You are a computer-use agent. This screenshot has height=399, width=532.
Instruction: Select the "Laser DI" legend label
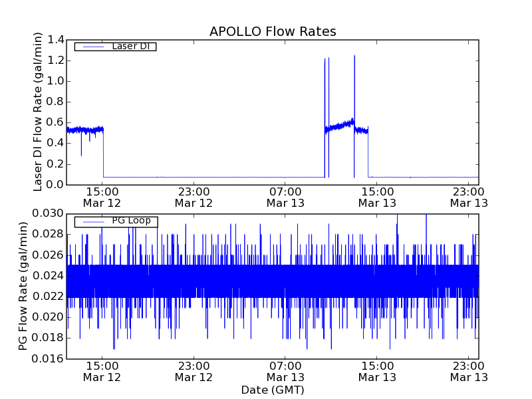tap(131, 46)
